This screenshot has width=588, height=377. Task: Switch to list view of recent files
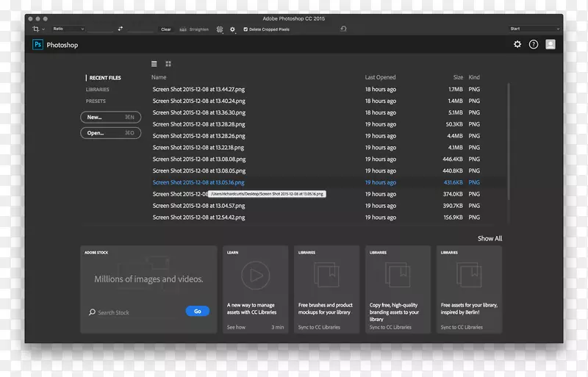pos(154,64)
